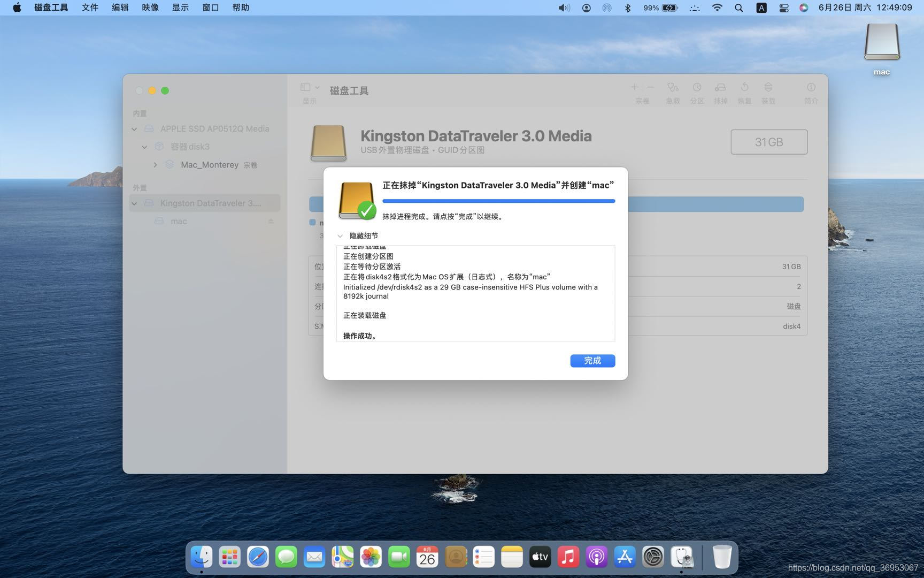Select Kingston DataTraveler 3.... in the sidebar
The height and width of the screenshot is (578, 924).
205,203
